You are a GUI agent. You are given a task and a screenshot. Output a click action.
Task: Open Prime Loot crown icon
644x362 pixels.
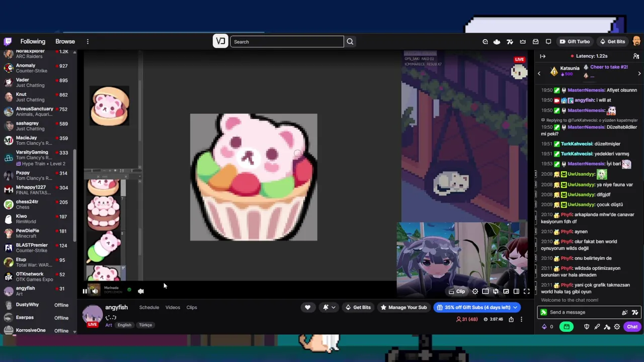tap(523, 42)
